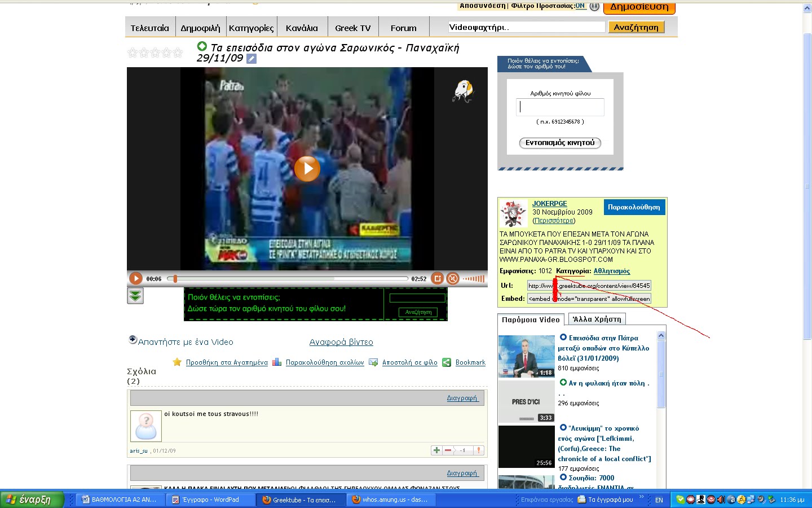This screenshot has width=812, height=508.
Task: Rate the video with the first star
Action: [x=133, y=52]
